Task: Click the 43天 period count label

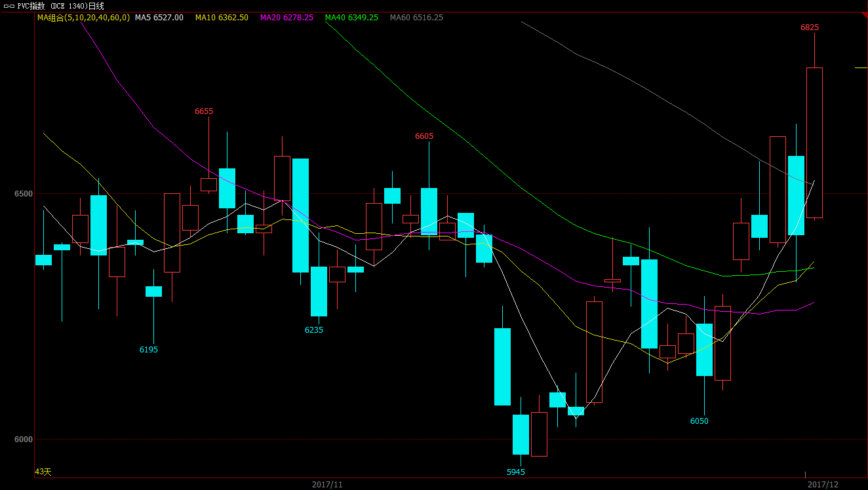Action: (43, 472)
